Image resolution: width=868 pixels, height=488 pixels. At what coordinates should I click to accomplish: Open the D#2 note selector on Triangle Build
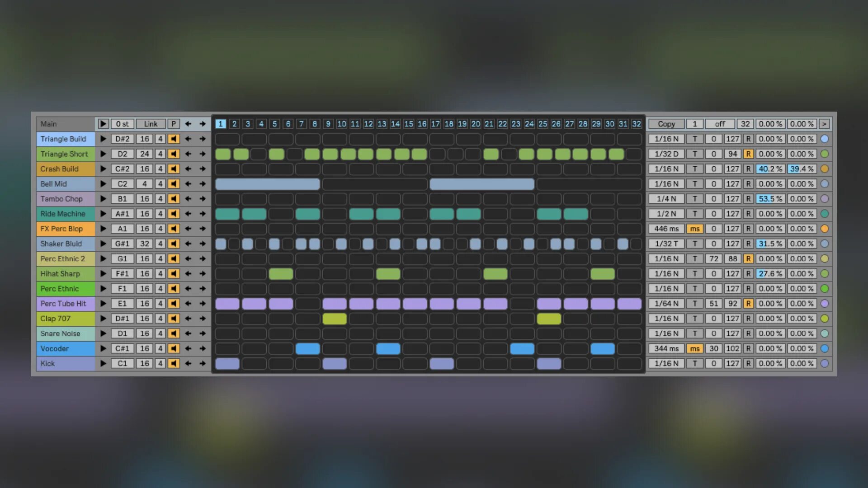122,139
